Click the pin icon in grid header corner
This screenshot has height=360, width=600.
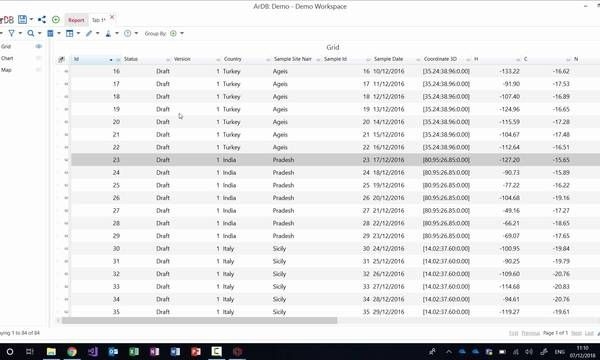(x=61, y=59)
